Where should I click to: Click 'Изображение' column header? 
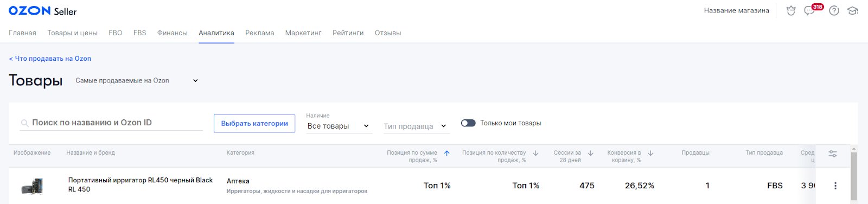pos(32,153)
